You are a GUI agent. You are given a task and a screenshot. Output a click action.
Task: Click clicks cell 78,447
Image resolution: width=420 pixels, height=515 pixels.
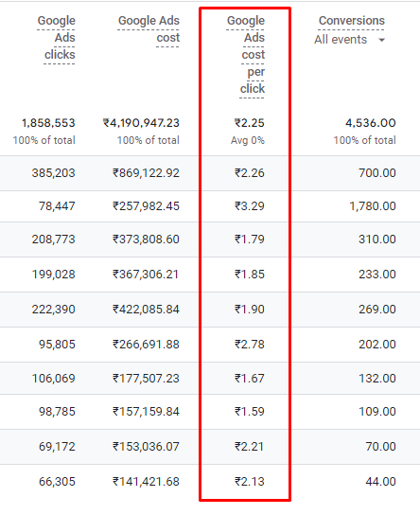[57, 206]
